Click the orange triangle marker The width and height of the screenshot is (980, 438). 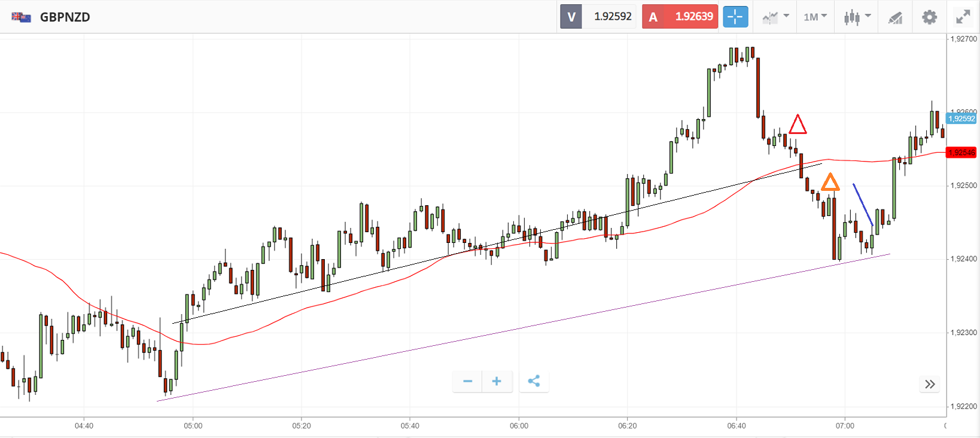point(830,182)
